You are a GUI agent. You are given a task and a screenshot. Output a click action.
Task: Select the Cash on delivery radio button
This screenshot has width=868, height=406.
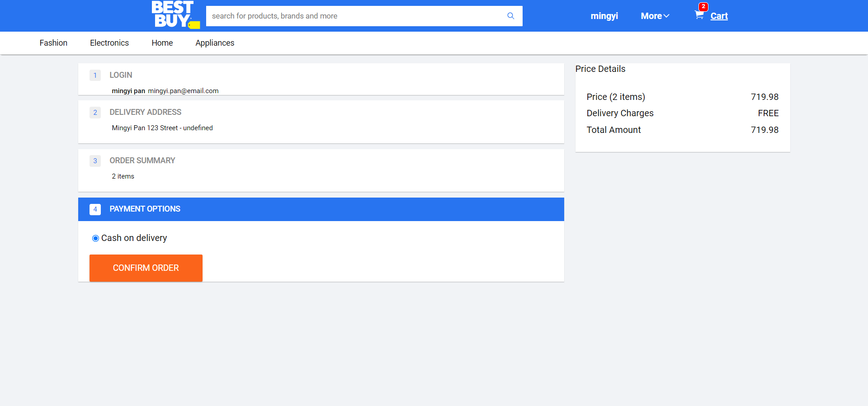(95, 238)
